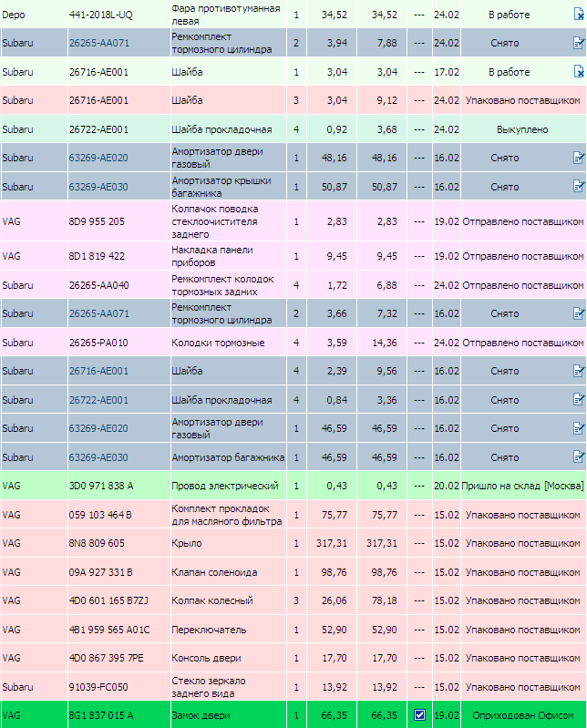
Task: Select part number 09A 927 331 B
Action: pyautogui.click(x=101, y=572)
